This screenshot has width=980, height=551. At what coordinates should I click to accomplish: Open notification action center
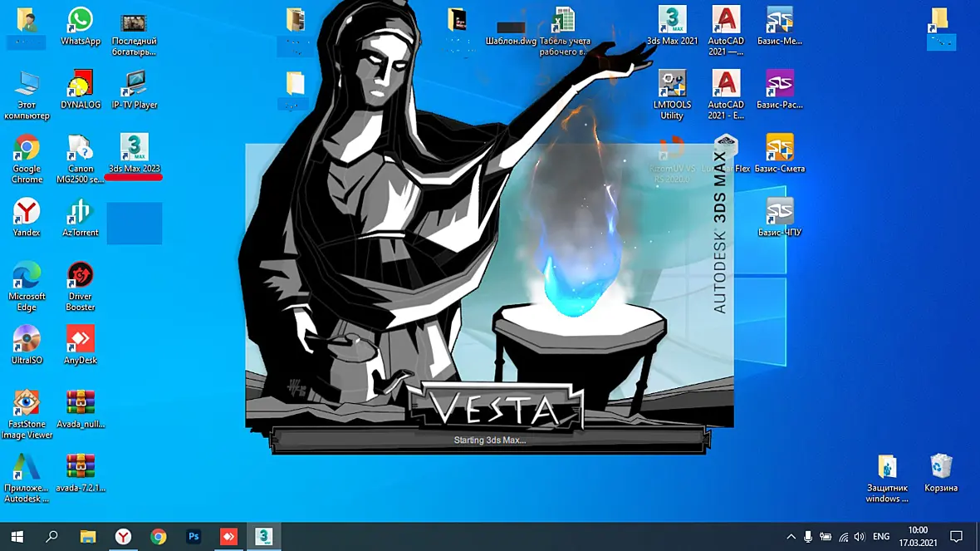pyautogui.click(x=956, y=537)
